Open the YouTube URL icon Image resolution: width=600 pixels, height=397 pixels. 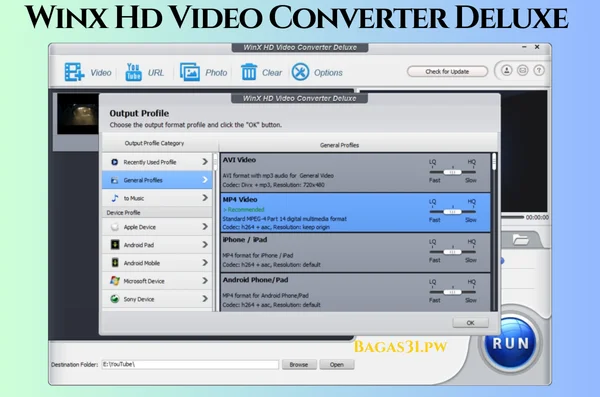click(134, 72)
